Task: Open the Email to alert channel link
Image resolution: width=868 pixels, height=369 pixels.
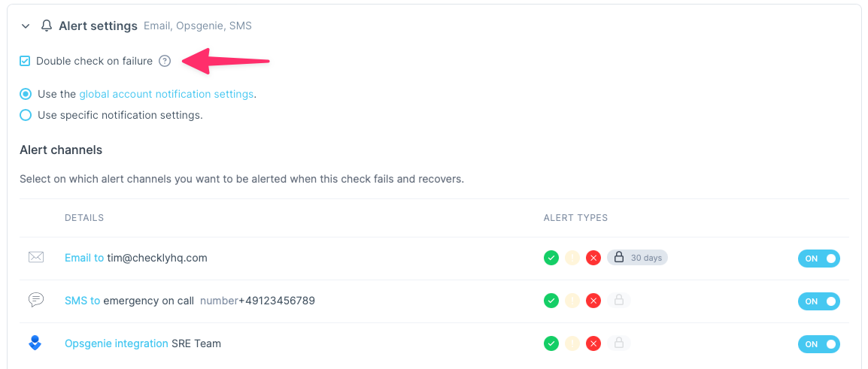Action: pos(84,258)
